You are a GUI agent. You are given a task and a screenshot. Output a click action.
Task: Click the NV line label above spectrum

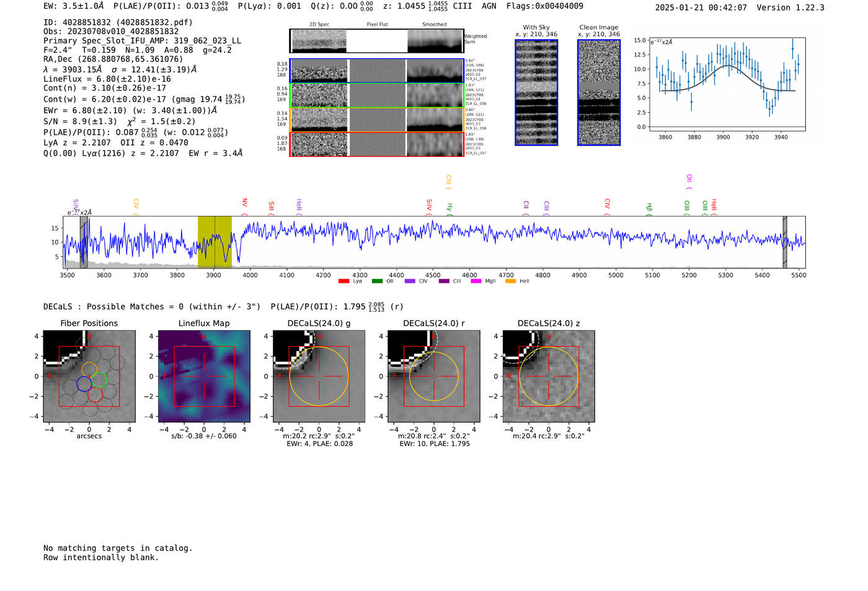click(244, 206)
